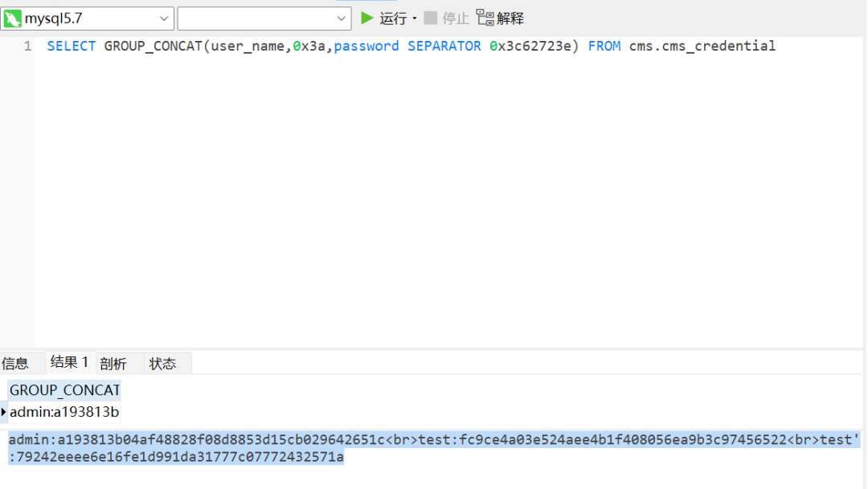Click 0x3c62723e hex value in query

point(530,46)
